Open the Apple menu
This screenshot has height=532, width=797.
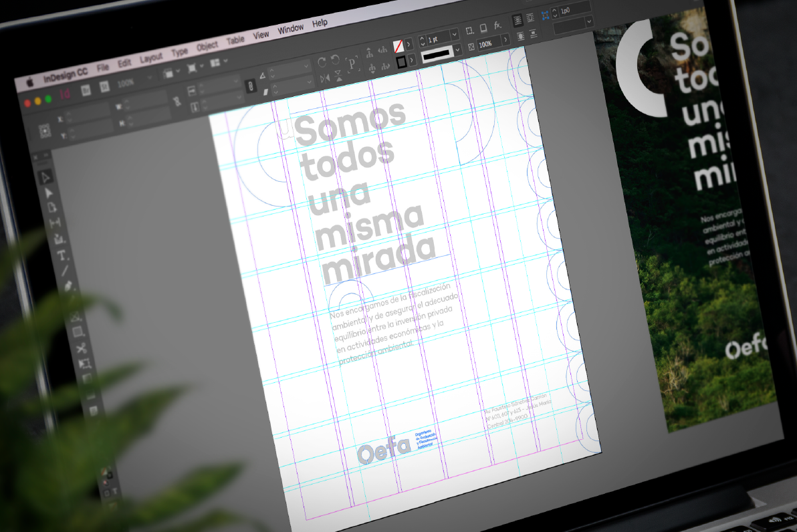pyautogui.click(x=29, y=82)
